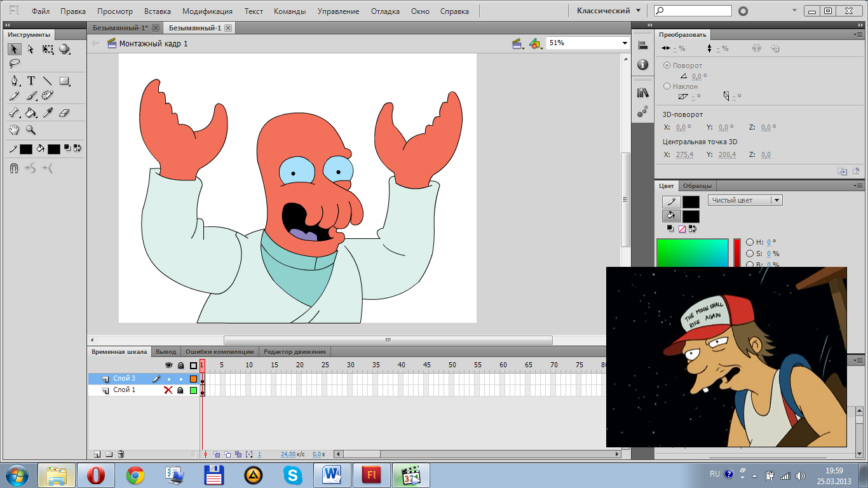The width and height of the screenshot is (868, 488).
Task: Create a new layer folder in timeline
Action: pyautogui.click(x=109, y=454)
